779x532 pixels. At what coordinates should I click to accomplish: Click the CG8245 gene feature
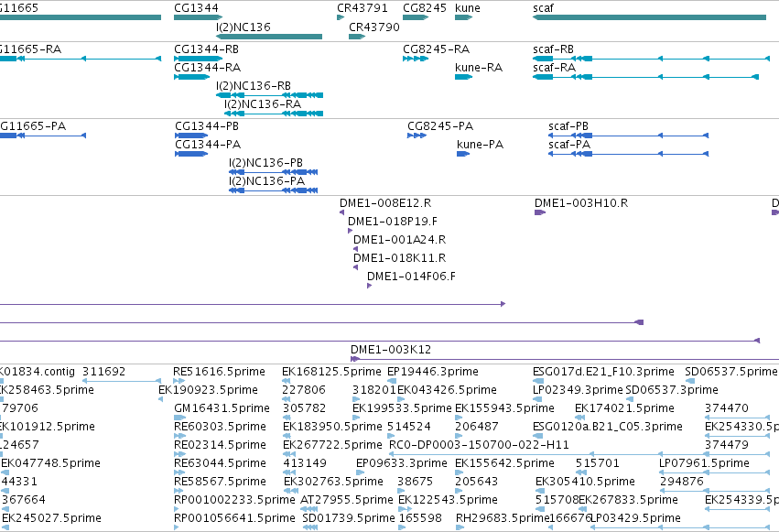click(x=416, y=17)
